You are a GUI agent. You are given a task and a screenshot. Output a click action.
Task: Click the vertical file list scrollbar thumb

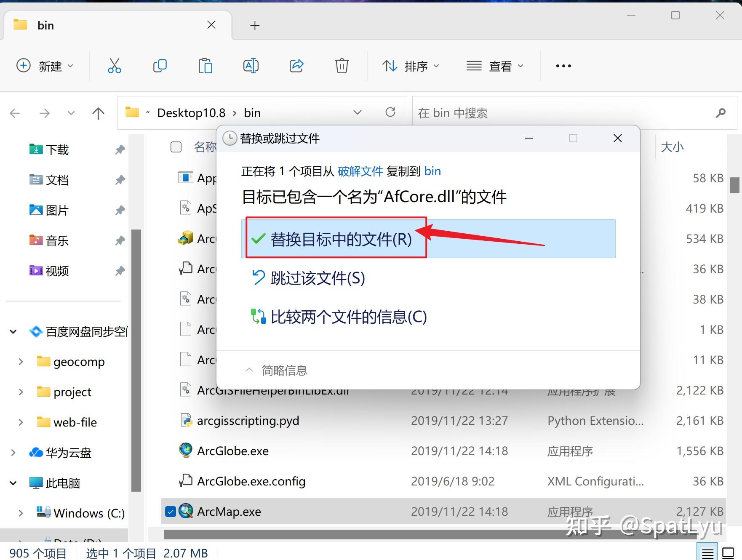pyautogui.click(x=734, y=185)
